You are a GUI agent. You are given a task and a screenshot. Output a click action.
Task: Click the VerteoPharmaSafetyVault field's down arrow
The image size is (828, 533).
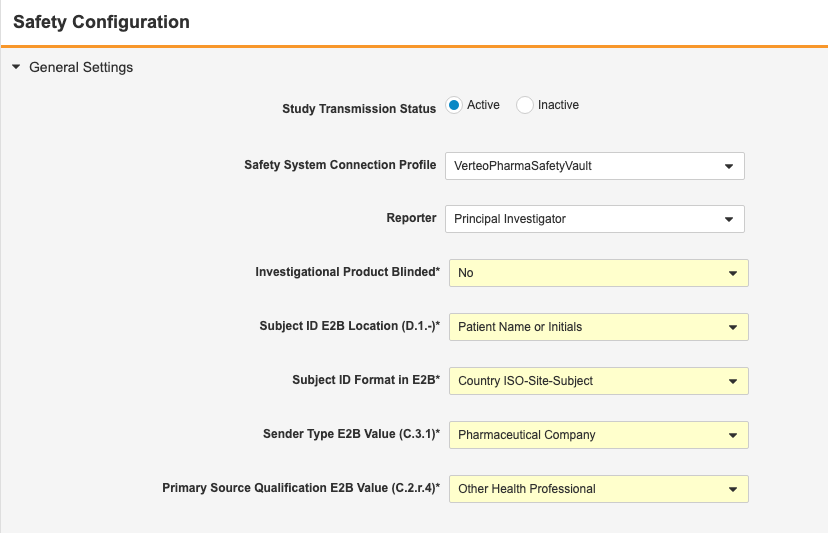click(x=729, y=166)
